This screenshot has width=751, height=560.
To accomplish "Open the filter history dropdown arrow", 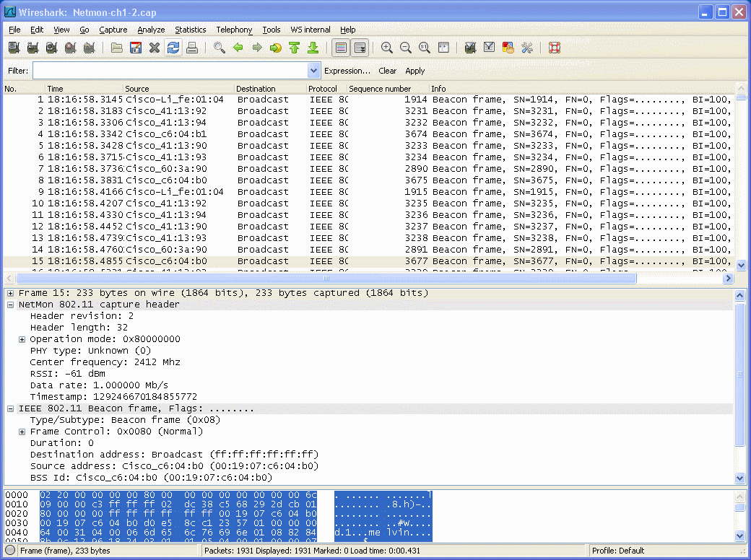I will [x=313, y=71].
